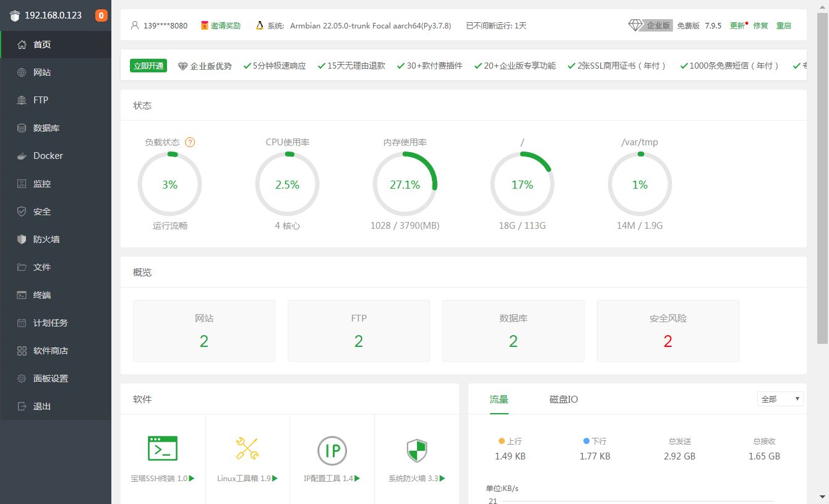
Task: Click the orange notification badge showing 0
Action: 101,15
